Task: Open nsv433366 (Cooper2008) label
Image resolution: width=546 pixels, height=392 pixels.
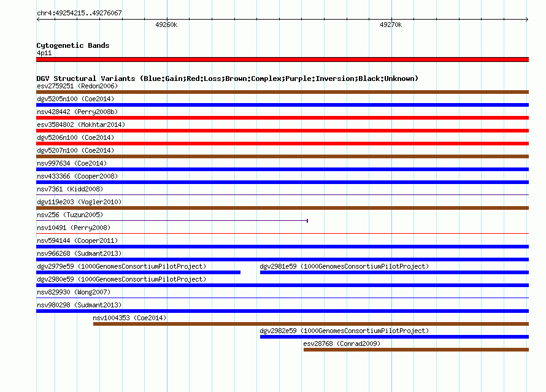Action: pos(77,176)
